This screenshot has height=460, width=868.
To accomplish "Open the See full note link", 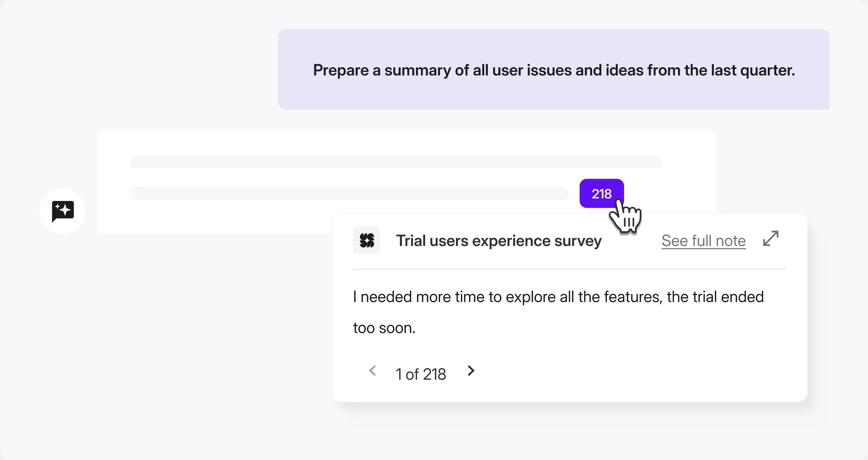I will click(x=703, y=241).
